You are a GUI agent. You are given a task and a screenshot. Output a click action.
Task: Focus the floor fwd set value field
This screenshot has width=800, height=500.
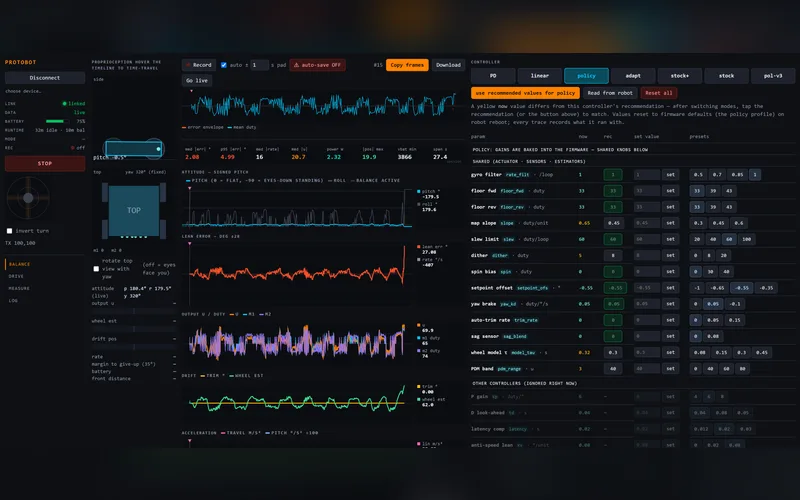point(647,191)
